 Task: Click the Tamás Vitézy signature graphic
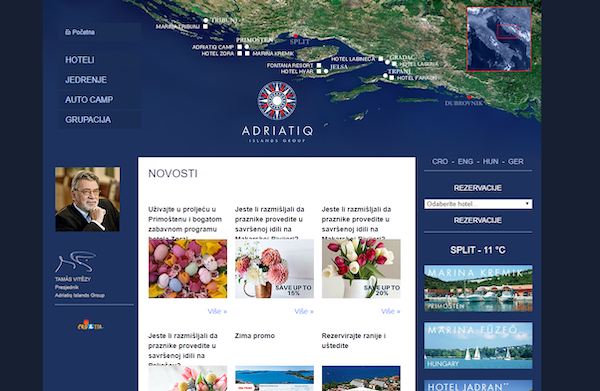click(76, 261)
